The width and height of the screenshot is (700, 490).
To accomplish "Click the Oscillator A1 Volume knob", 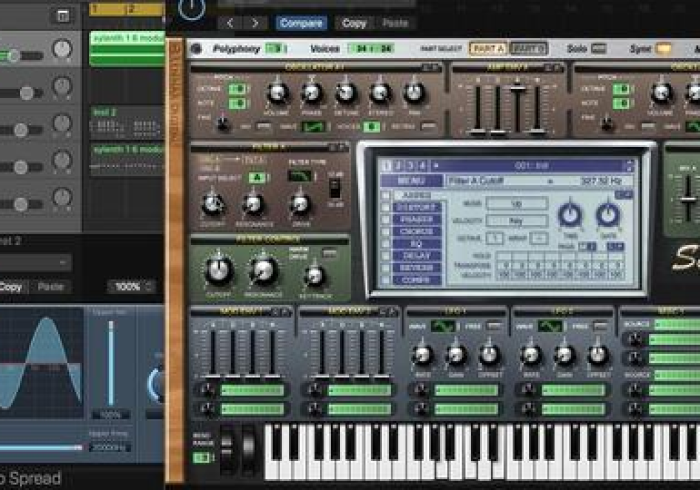I will click(x=277, y=93).
